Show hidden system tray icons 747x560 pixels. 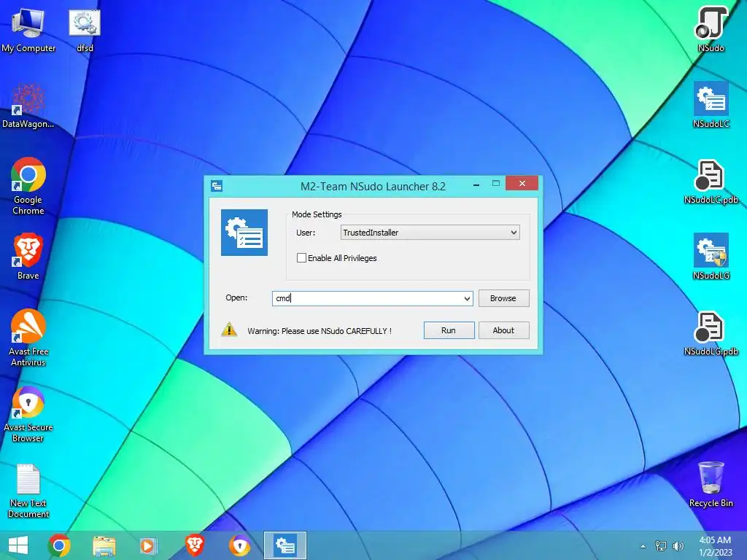pos(643,546)
